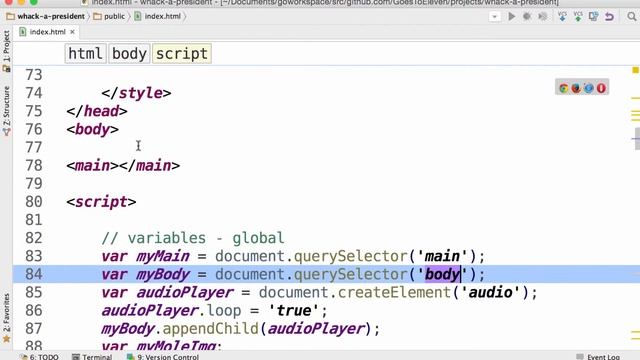Open the Project tool window
The height and width of the screenshot is (360, 640).
click(x=6, y=51)
